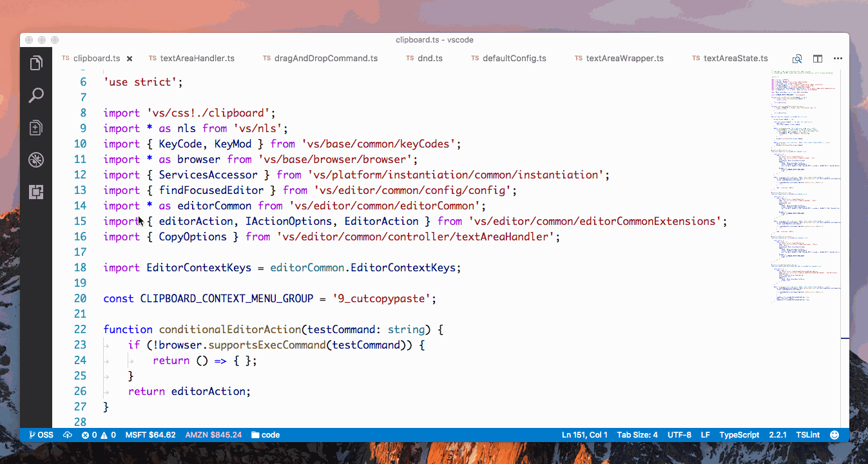Open the Tab Size: 4 indentation selector

click(637, 435)
